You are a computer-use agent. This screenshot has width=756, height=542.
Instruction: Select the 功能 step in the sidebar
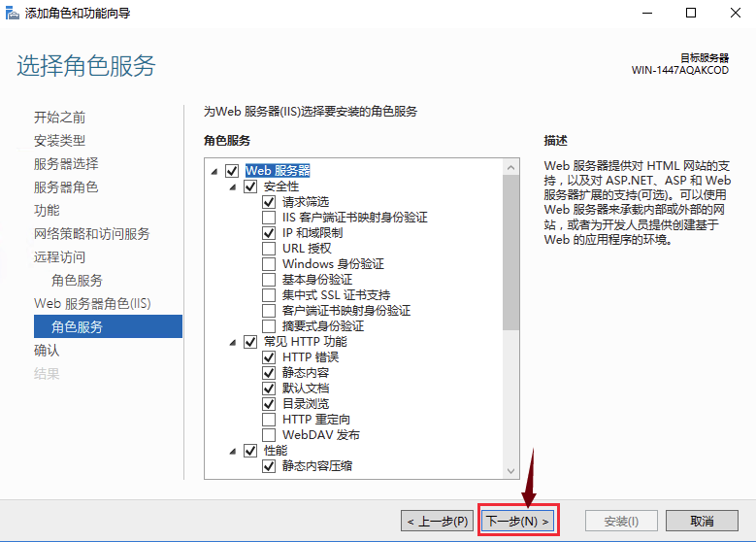tap(47, 211)
